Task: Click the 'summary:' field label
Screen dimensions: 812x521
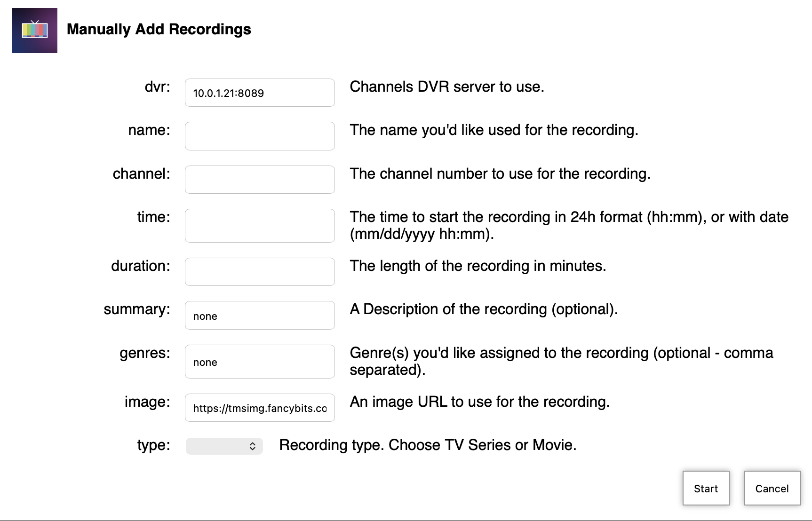Action: [136, 309]
